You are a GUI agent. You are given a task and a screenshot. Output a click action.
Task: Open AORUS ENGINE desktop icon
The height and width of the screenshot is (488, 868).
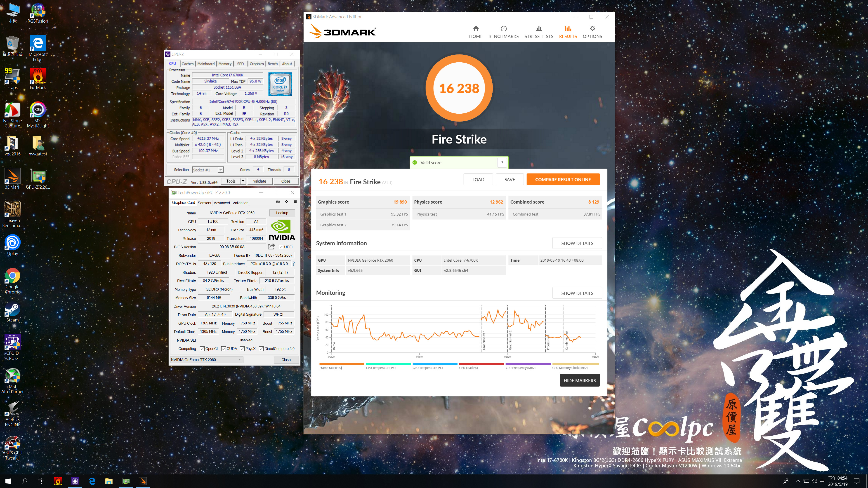coord(12,414)
